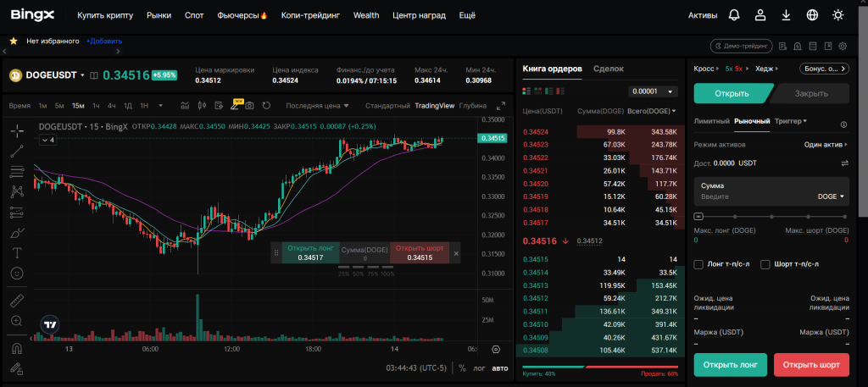Open the calculator icon in top bar
Image resolution: width=868 pixels, height=387 pixels.
point(813,46)
